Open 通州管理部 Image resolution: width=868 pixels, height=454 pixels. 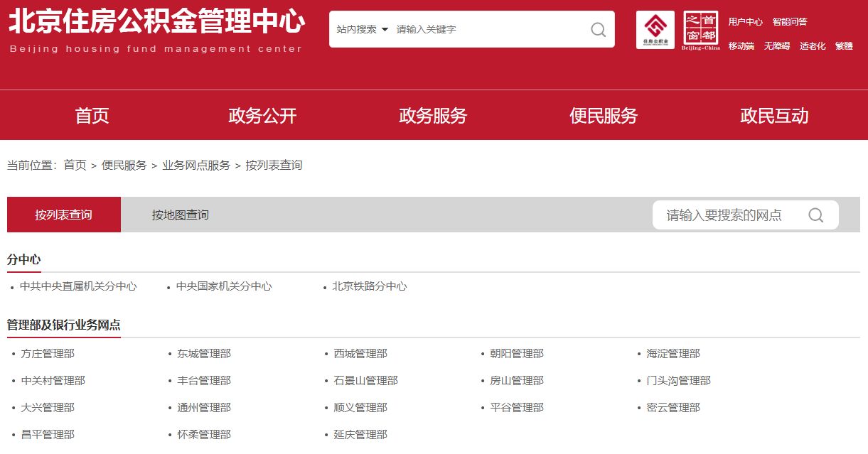coord(204,407)
